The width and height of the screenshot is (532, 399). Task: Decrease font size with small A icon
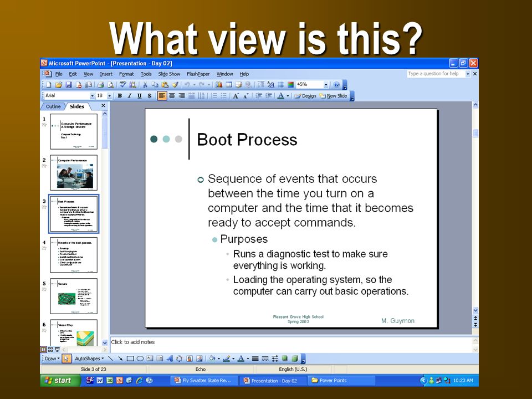coord(246,96)
